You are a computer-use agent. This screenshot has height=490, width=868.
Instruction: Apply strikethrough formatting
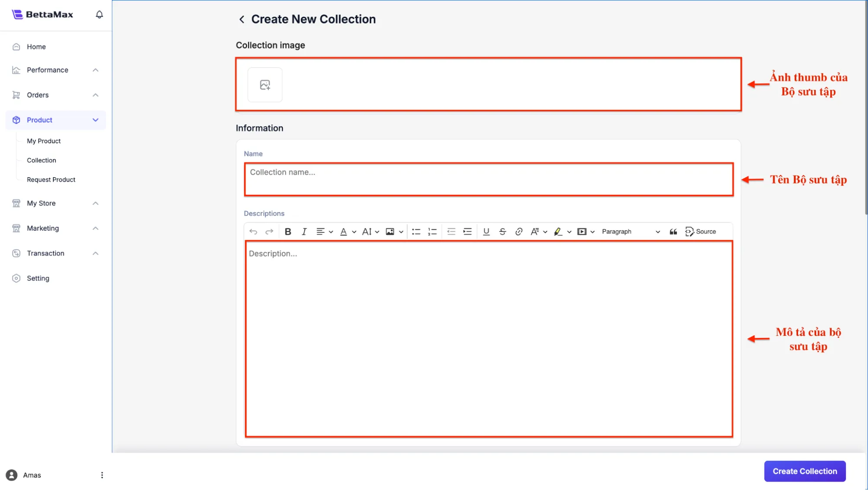(x=502, y=232)
